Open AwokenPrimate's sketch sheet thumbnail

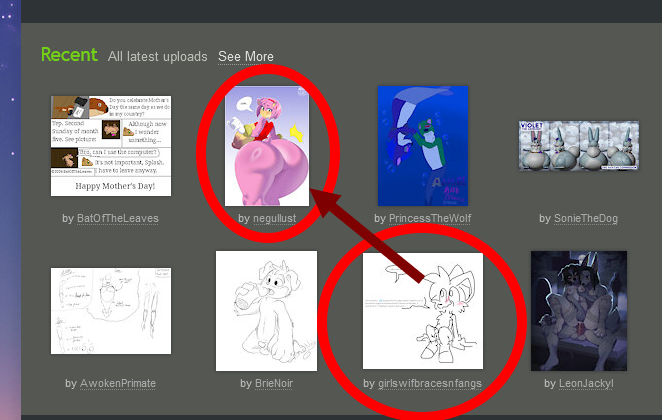(x=111, y=311)
